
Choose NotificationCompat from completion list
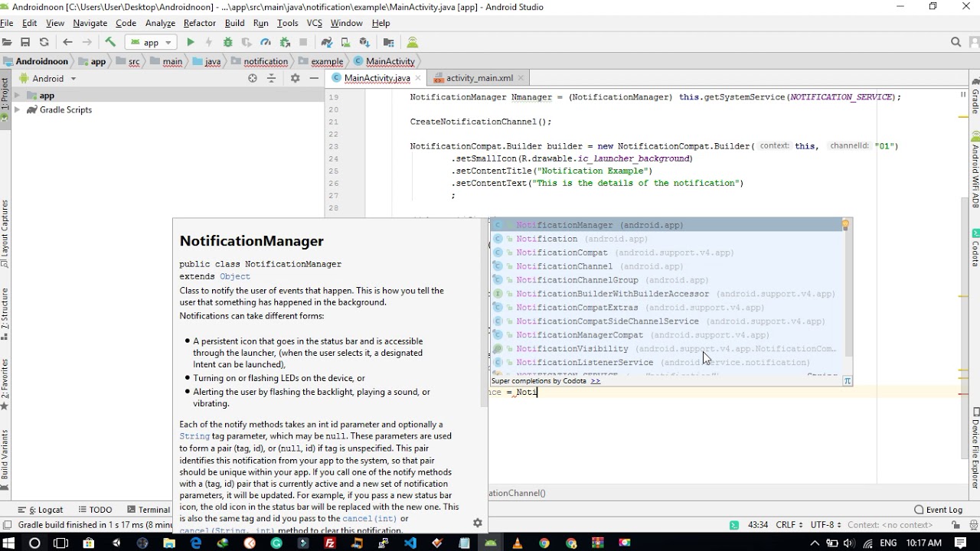point(666,253)
